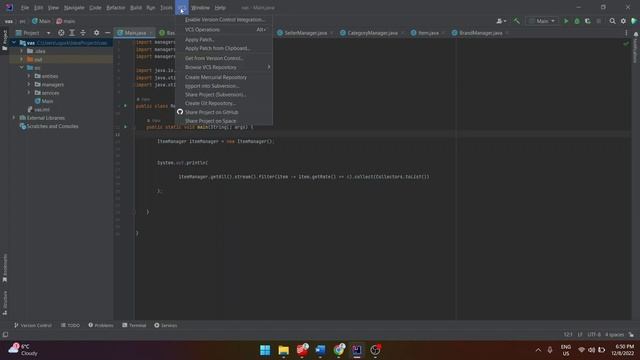Click GitHub icon beside Share Project on GitHub
Screen dimensions: 640x360
pyautogui.click(x=180, y=112)
